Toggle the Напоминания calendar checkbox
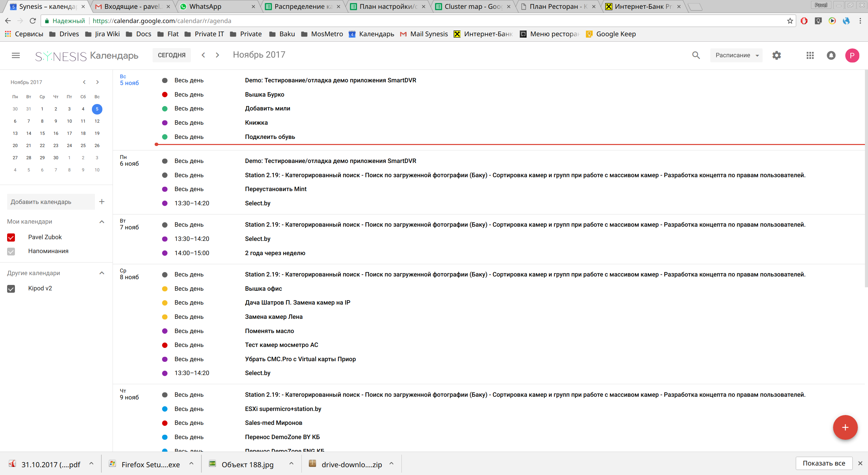The image size is (868, 475). coord(11,251)
